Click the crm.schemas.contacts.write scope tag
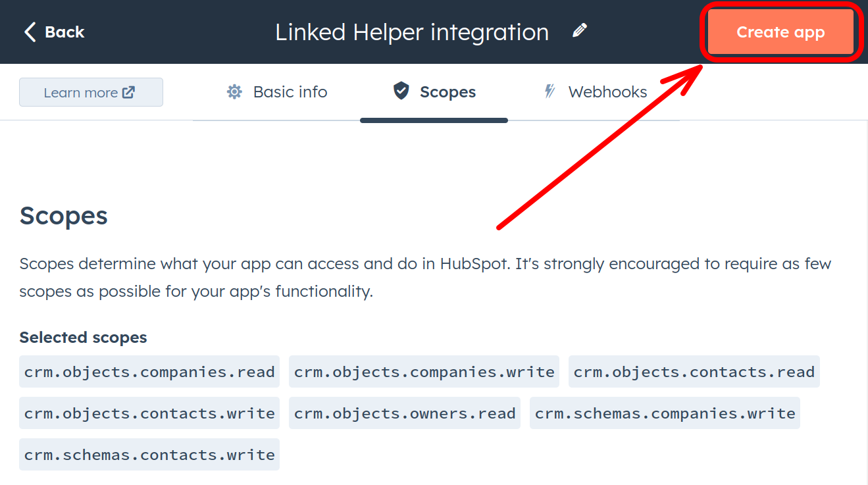Image resolution: width=868 pixels, height=485 pixels. [x=149, y=455]
